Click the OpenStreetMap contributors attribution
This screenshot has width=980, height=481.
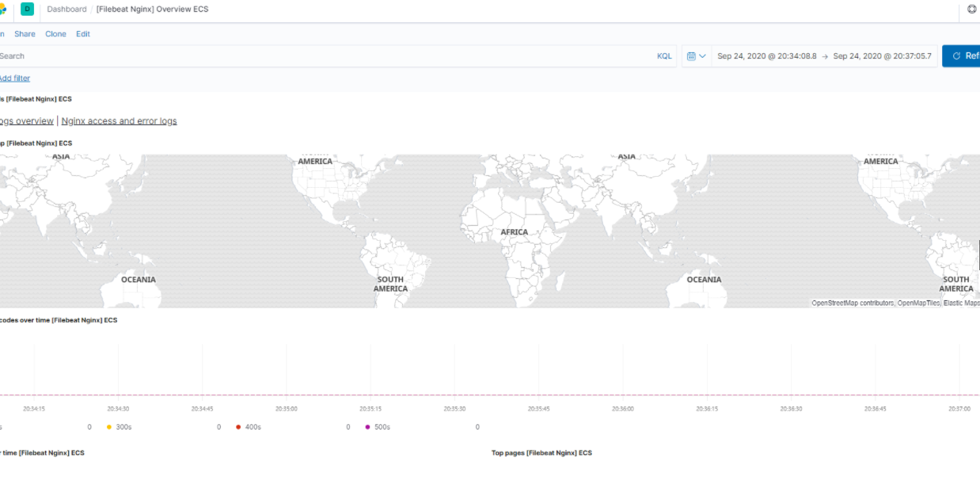[853, 303]
